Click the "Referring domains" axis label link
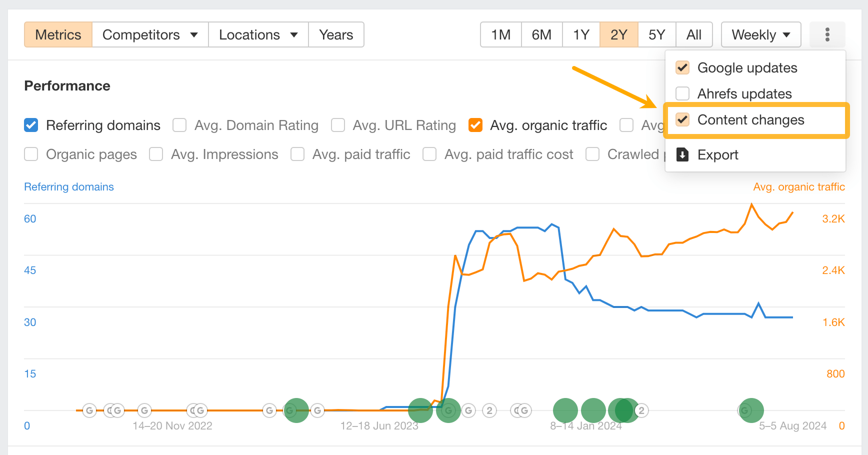 (68, 186)
